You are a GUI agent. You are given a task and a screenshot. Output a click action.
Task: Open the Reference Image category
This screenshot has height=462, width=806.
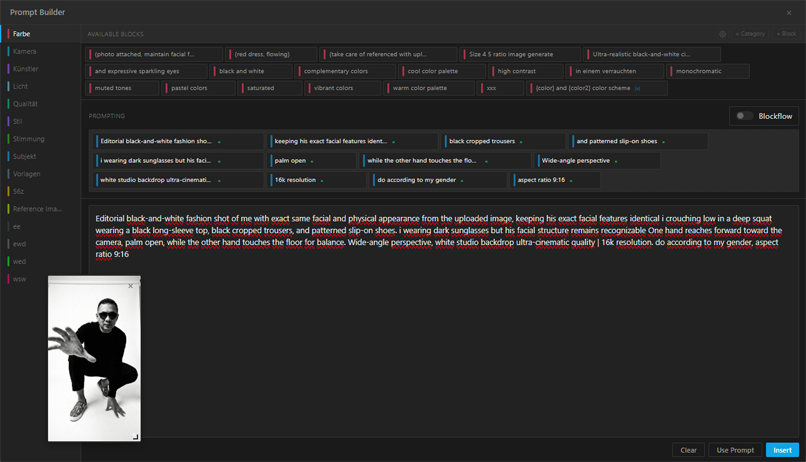tap(37, 209)
